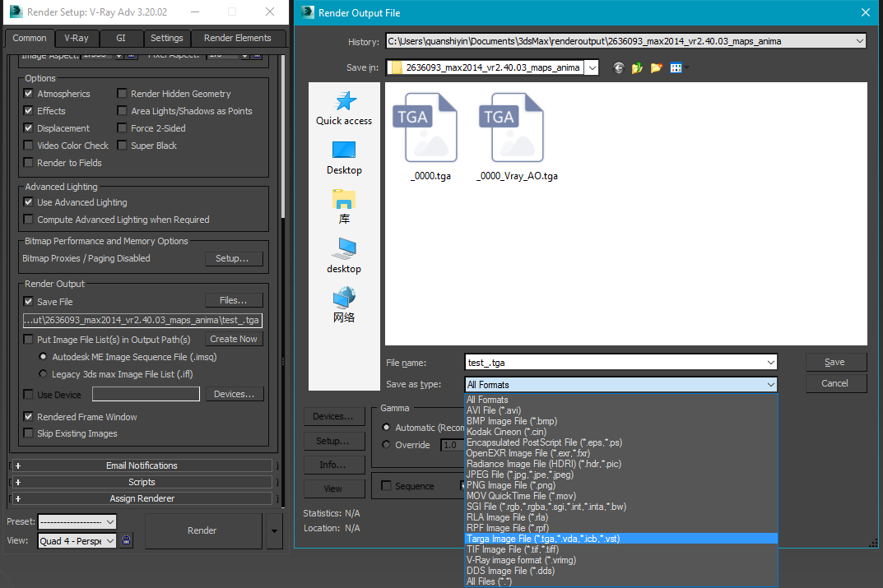
Task: Switch to the Settings tab
Action: pos(167,38)
